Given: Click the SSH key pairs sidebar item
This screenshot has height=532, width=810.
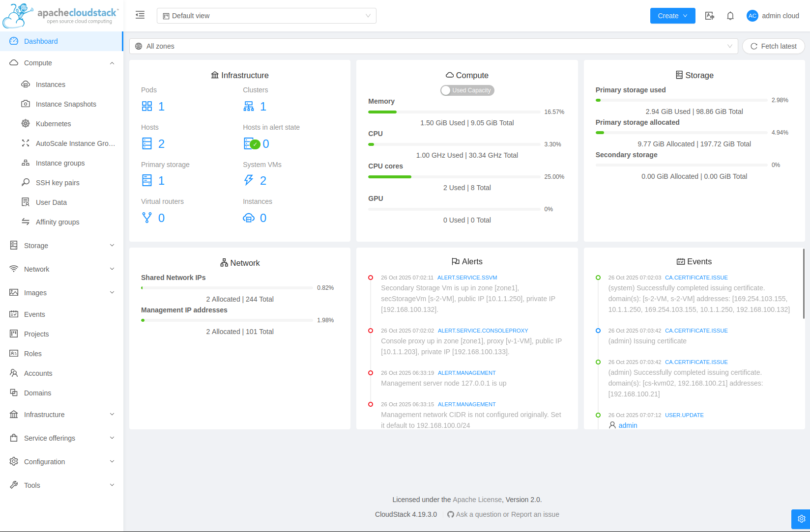Looking at the screenshot, I should coord(57,182).
